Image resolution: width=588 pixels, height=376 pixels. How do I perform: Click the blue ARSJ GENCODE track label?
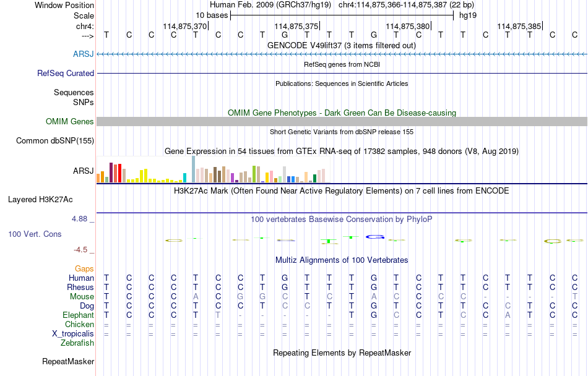84,54
